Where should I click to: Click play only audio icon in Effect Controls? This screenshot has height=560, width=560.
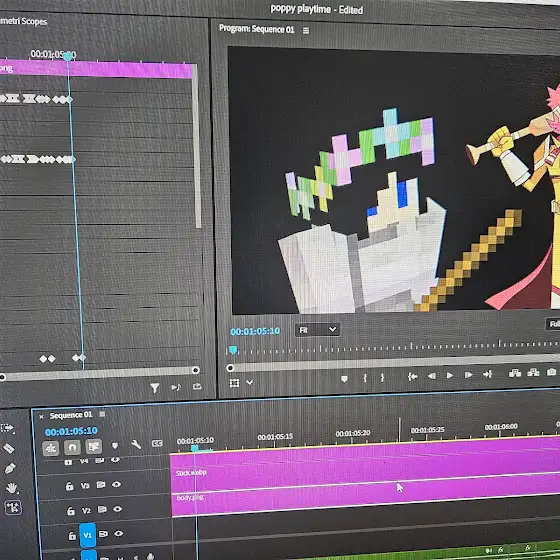176,387
